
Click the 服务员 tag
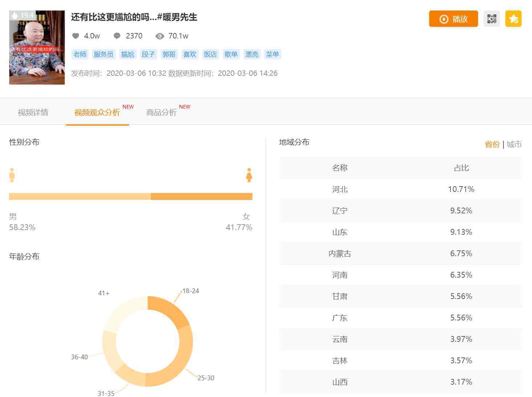pyautogui.click(x=103, y=54)
